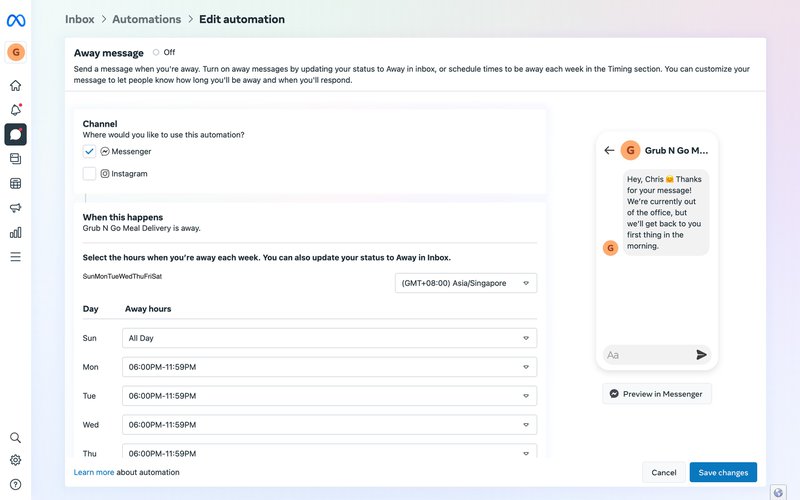Screen dimensions: 800x500
Task: Click the Help question mark icon
Action: [x=15, y=484]
